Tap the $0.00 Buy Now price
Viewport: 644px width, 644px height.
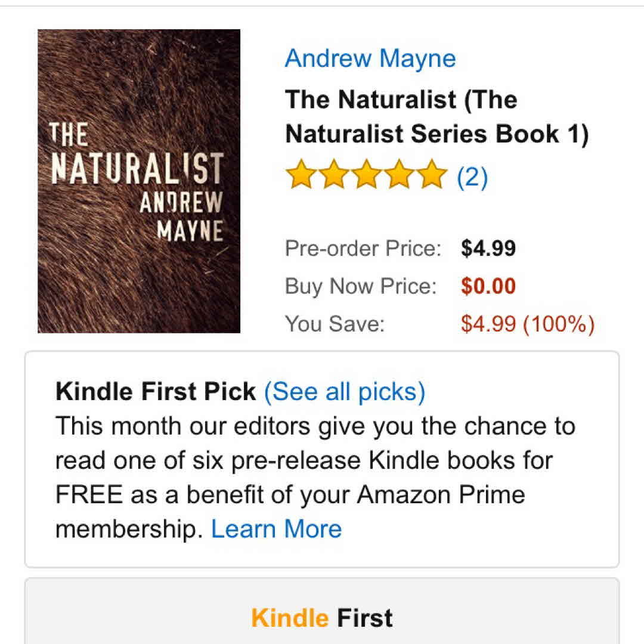(x=488, y=286)
